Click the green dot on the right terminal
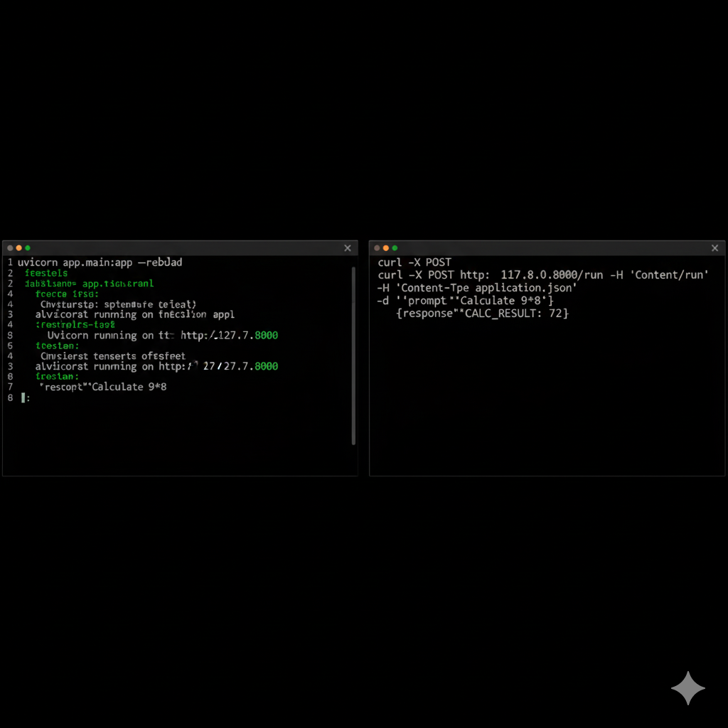728x728 pixels. (394, 248)
